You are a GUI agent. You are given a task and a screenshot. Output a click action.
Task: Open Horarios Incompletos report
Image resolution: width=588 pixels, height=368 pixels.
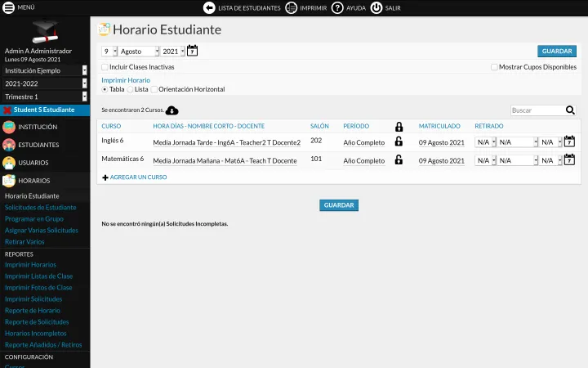[36, 334]
